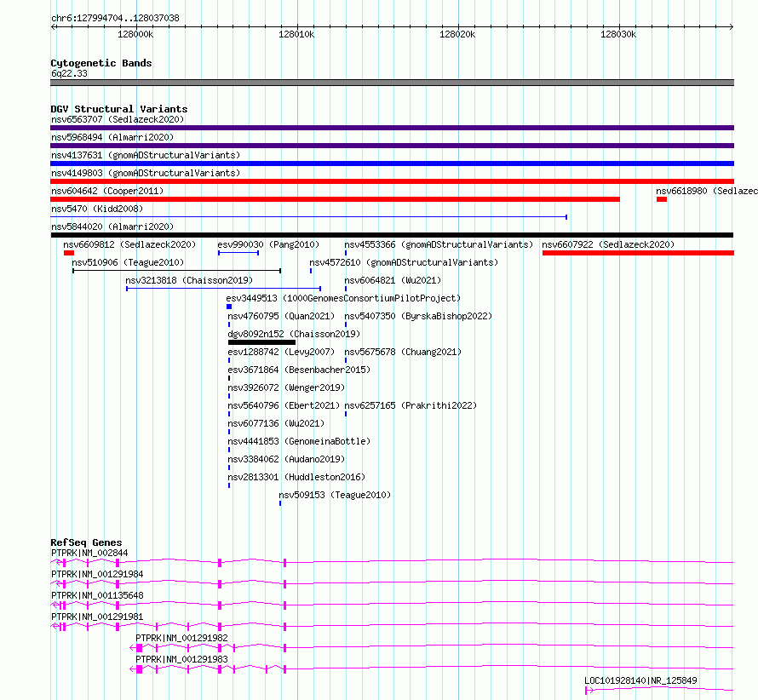Click the 128020k ruler tick label

457,34
